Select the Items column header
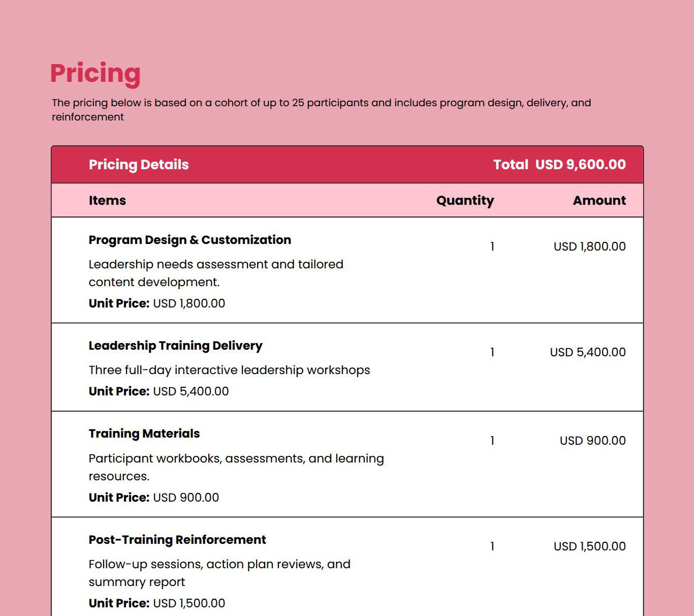 (x=107, y=201)
